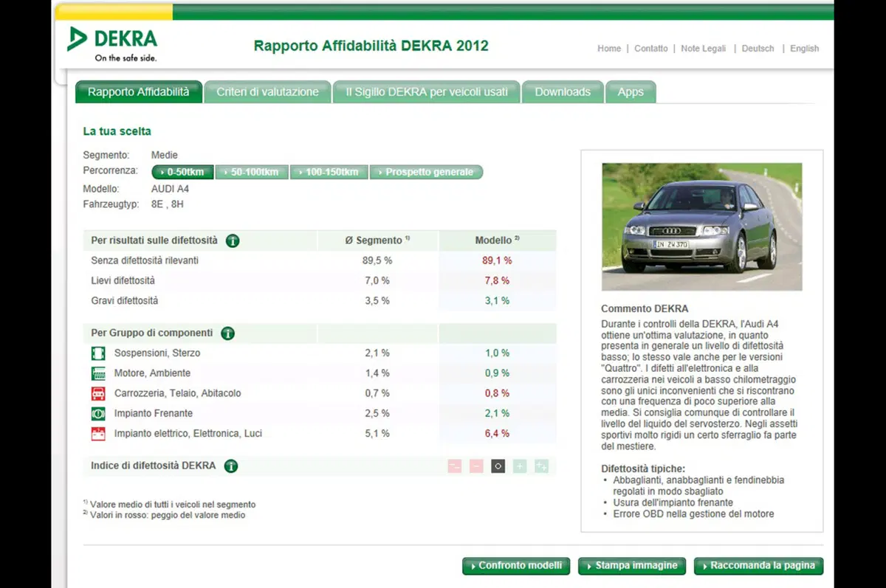Click the Senza difettosità rilevanti row label
The image size is (886, 588).
(x=145, y=260)
